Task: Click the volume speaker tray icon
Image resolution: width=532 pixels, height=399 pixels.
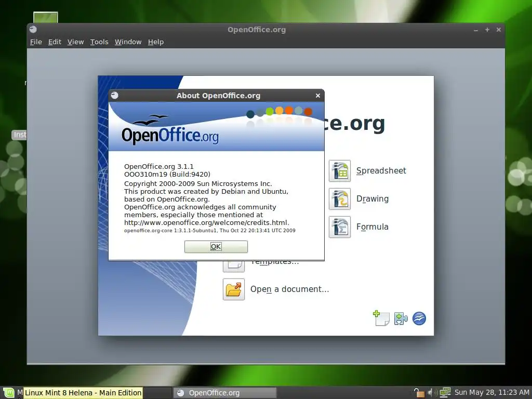Action: [x=432, y=393]
